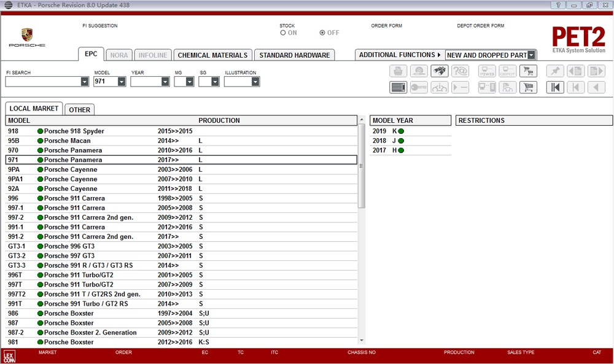Jump to first with bold skip-back icon

pyautogui.click(x=555, y=87)
